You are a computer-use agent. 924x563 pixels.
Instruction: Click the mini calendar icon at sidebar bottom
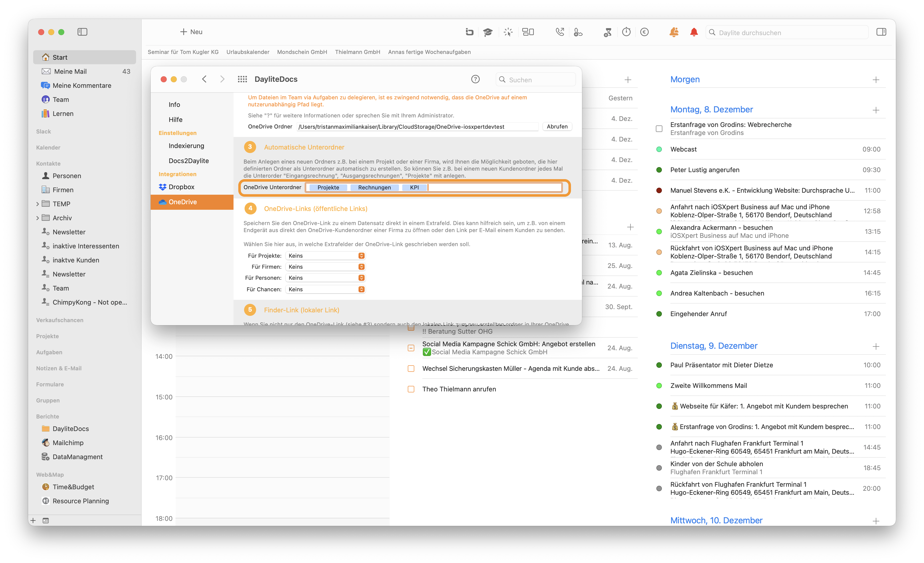pyautogui.click(x=46, y=520)
